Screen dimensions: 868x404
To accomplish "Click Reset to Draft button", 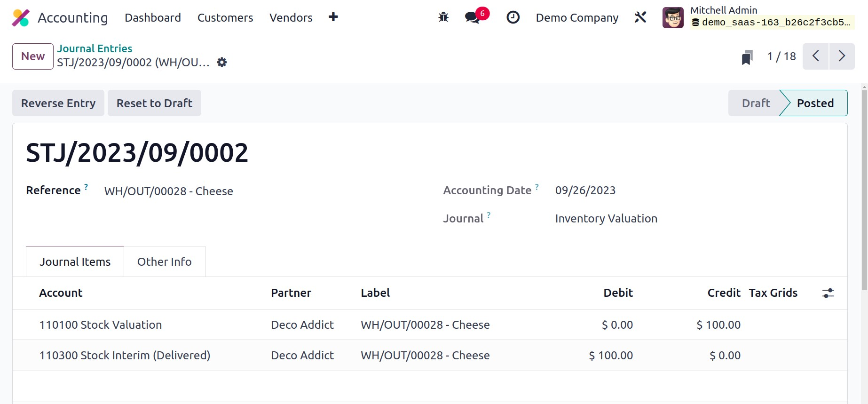I will point(154,103).
